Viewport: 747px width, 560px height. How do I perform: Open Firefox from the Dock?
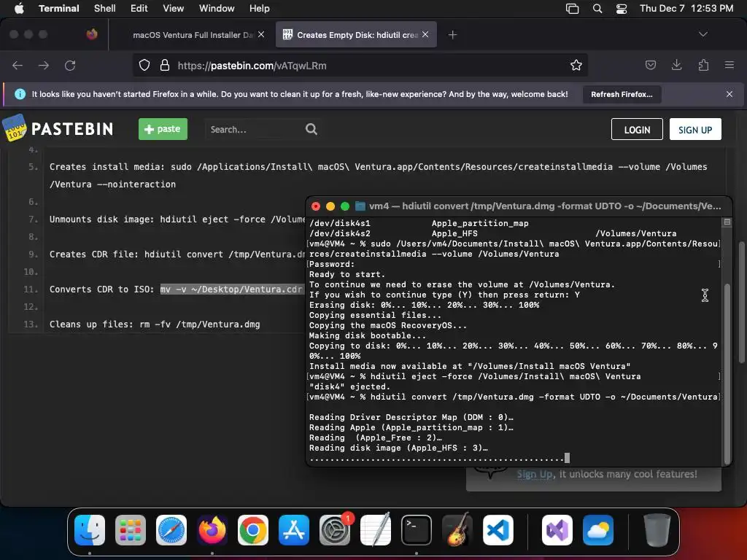[212, 529]
